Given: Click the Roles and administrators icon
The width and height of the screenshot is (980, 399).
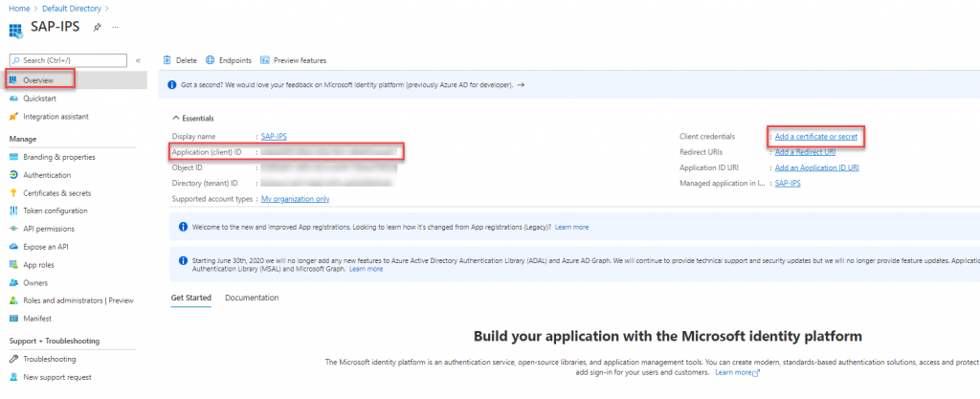Looking at the screenshot, I should coord(13,300).
